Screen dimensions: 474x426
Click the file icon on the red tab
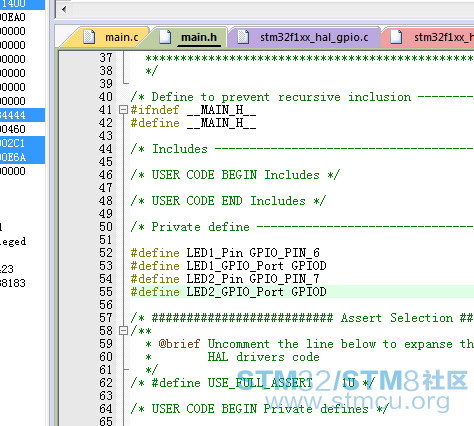396,37
